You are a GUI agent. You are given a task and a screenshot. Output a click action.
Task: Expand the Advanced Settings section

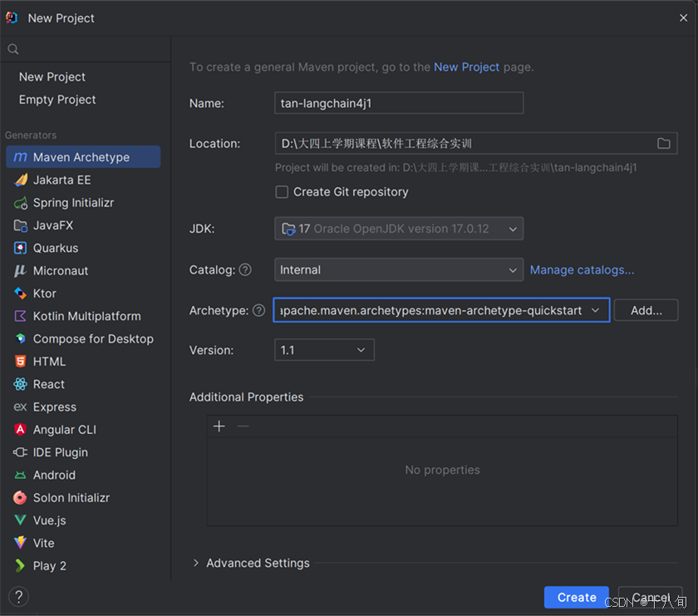click(196, 563)
